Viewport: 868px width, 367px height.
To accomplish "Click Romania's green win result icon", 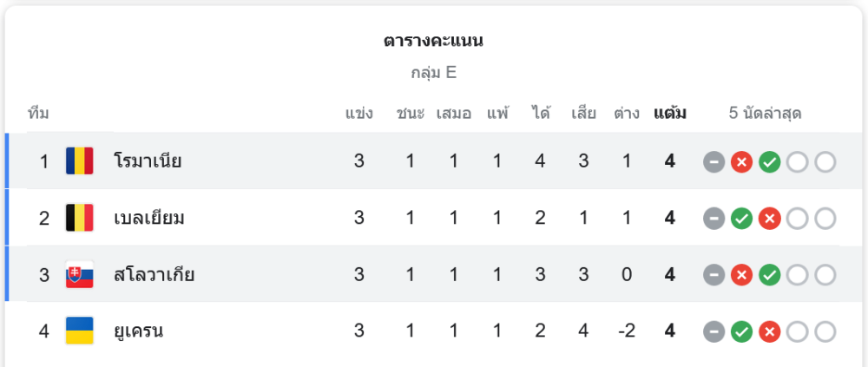I will pos(769,161).
